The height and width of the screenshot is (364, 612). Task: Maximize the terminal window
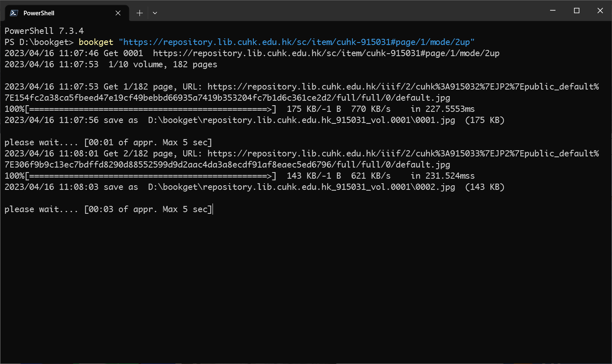[x=577, y=10]
